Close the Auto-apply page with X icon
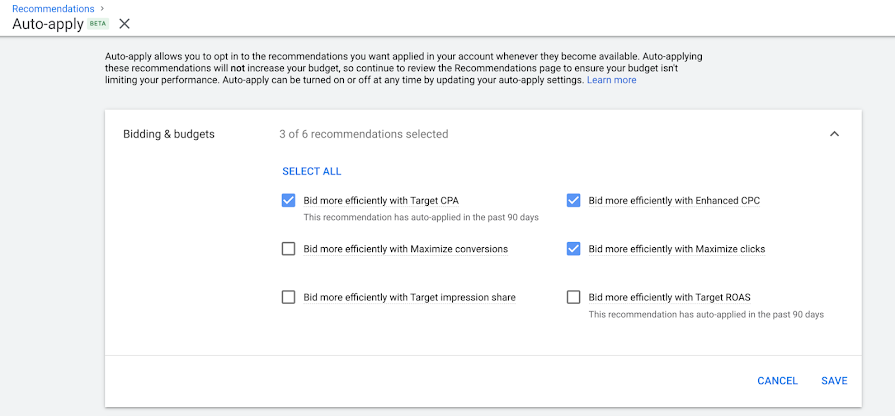This screenshot has height=416, width=895. tap(124, 23)
